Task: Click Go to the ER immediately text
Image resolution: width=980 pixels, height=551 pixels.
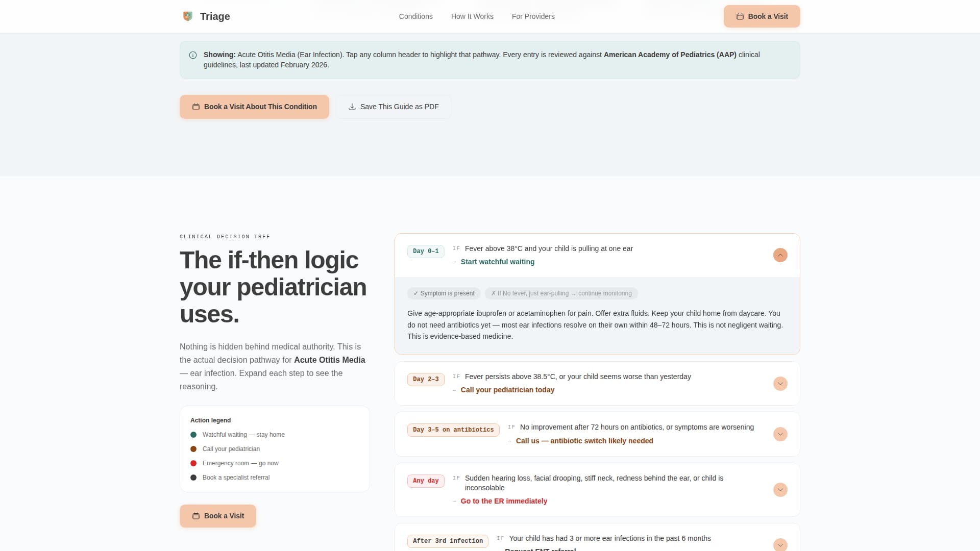Action: click(x=504, y=501)
